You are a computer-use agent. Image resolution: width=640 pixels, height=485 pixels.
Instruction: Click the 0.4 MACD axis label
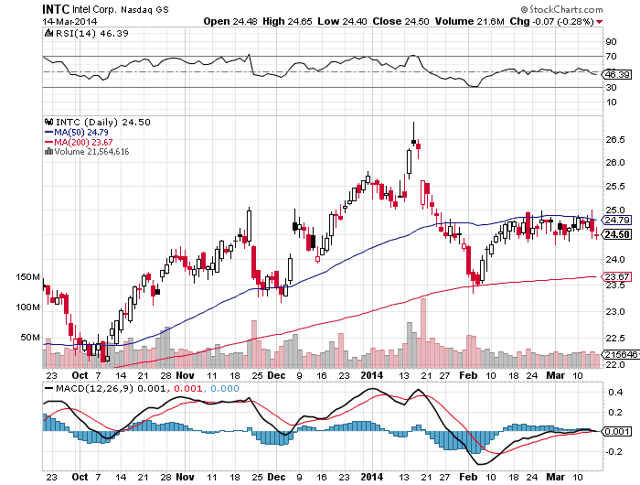pyautogui.click(x=615, y=393)
